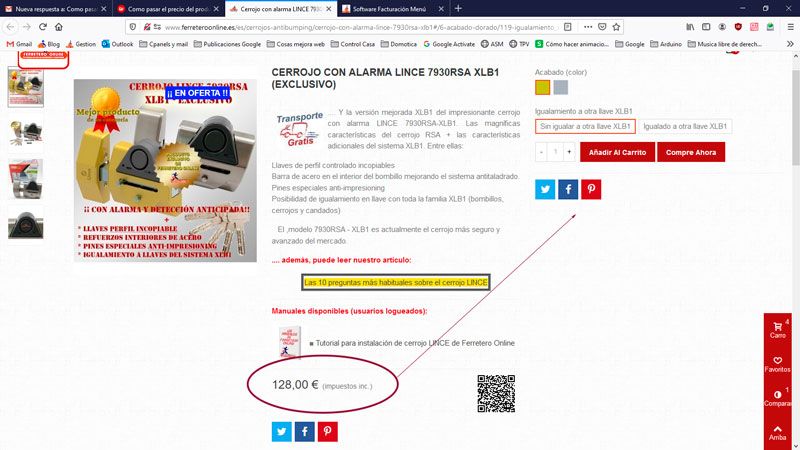Select the black alarm unit thumbnail
The image size is (800, 450).
coord(26,225)
